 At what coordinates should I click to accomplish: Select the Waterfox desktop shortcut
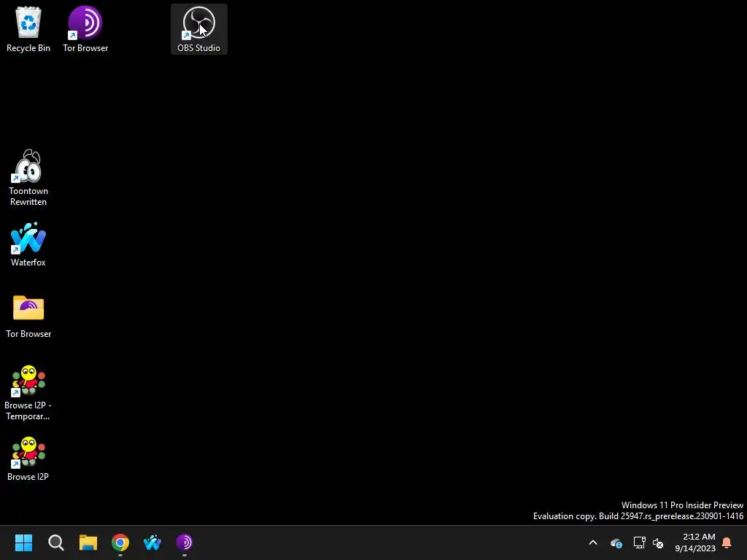28,244
